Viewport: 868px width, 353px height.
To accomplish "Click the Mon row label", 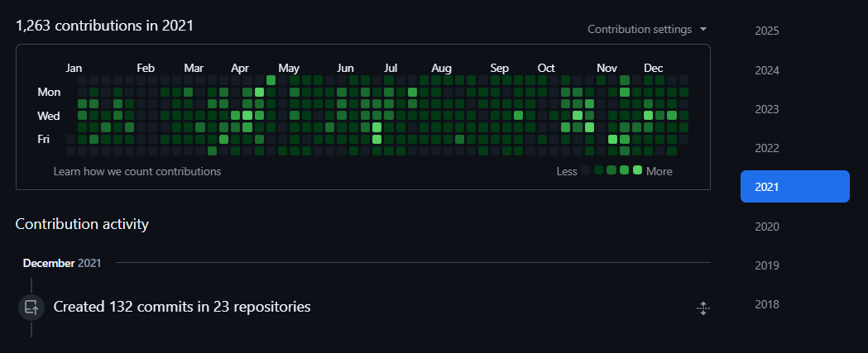I will (x=49, y=92).
